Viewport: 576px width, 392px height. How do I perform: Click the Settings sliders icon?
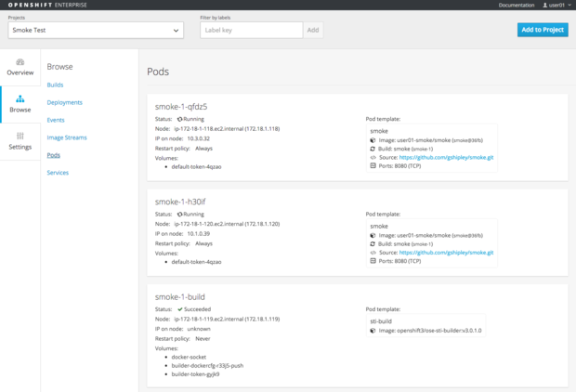pyautogui.click(x=20, y=137)
